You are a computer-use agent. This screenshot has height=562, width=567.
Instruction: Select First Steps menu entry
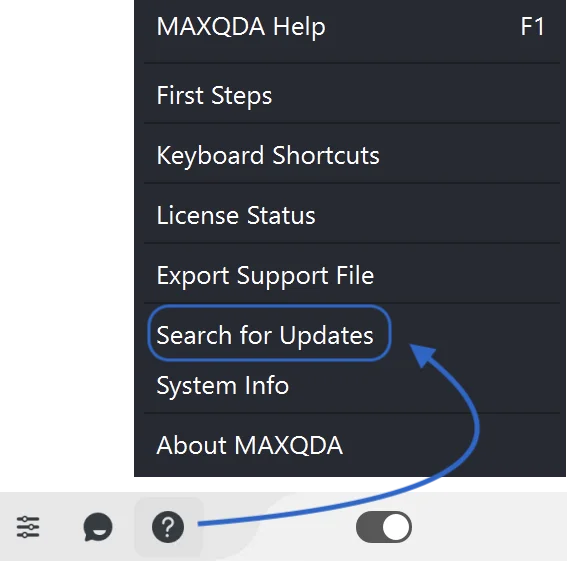pyautogui.click(x=350, y=95)
